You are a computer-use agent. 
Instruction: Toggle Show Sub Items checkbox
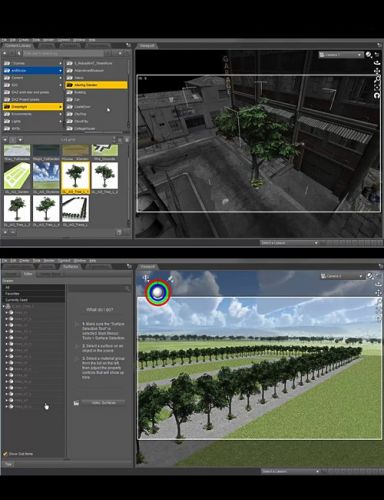tap(5, 454)
